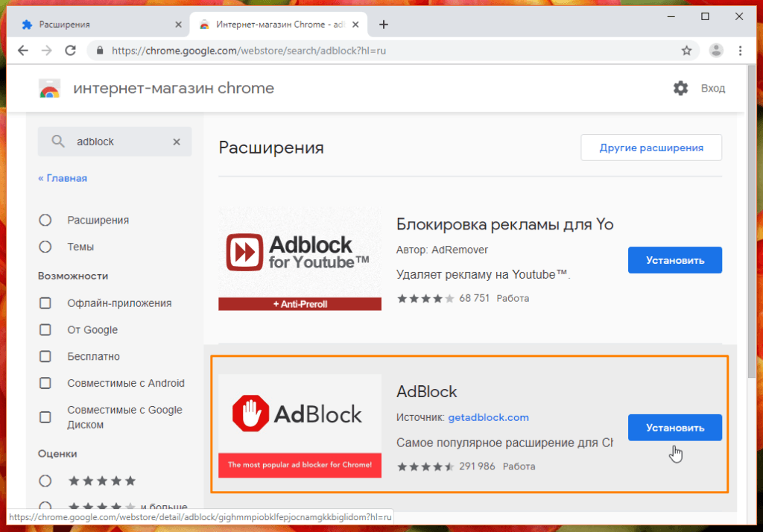The width and height of the screenshot is (763, 532).
Task: Click the 68 751 rating count
Action: click(x=475, y=298)
